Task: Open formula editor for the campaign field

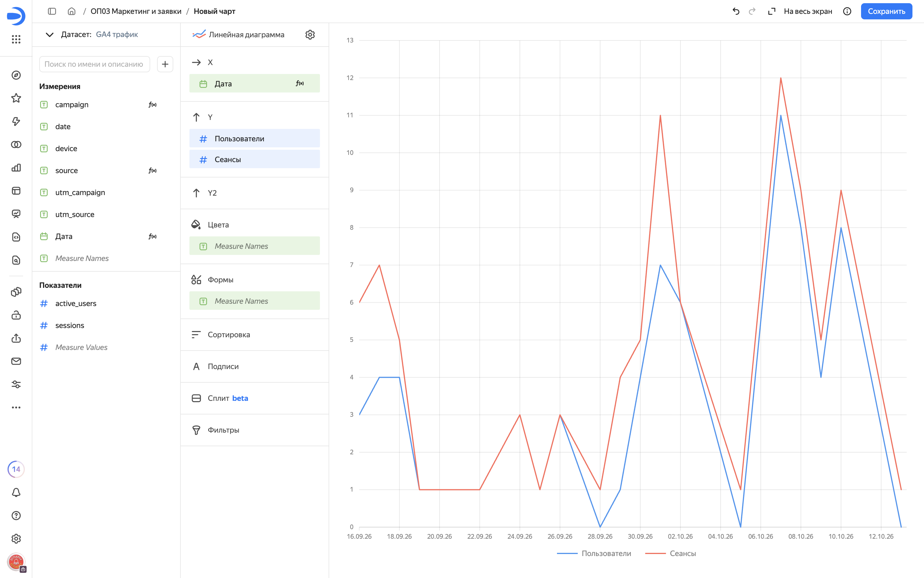Action: [152, 105]
